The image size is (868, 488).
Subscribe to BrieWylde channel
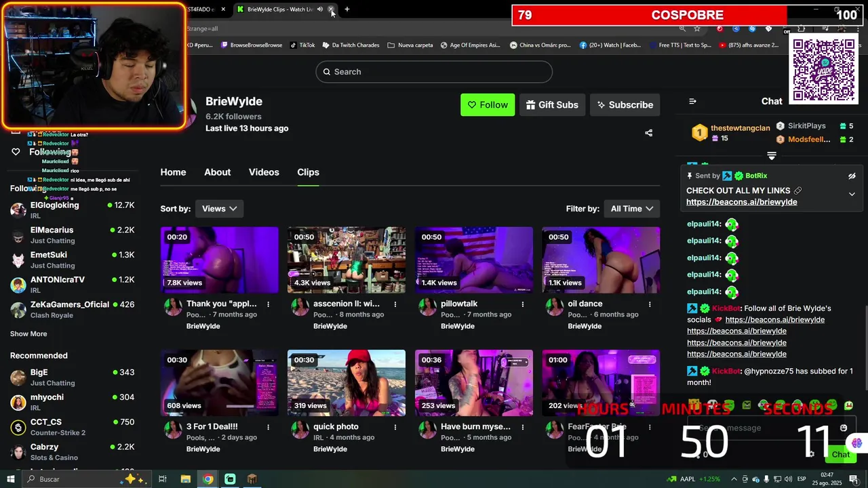[x=625, y=105]
